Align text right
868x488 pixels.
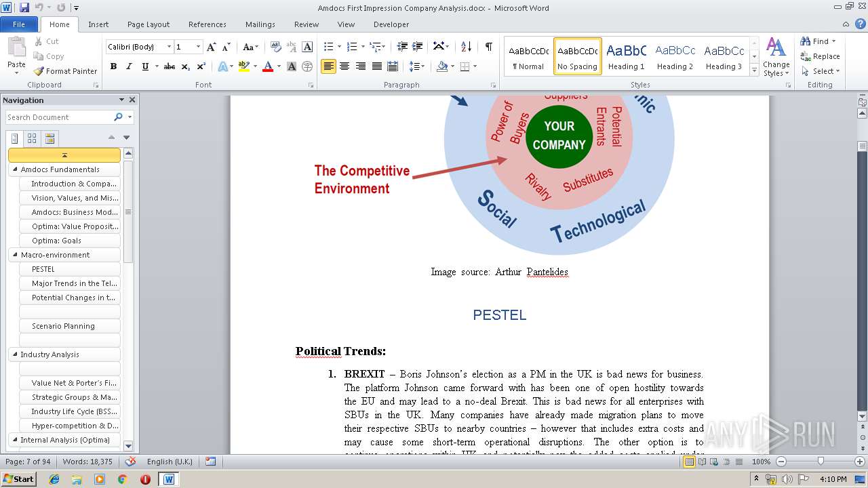[x=361, y=66]
